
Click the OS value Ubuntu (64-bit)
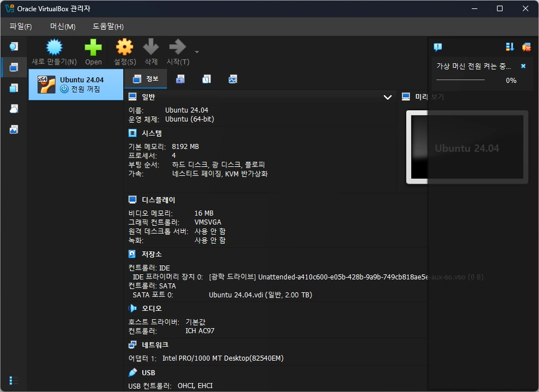189,119
